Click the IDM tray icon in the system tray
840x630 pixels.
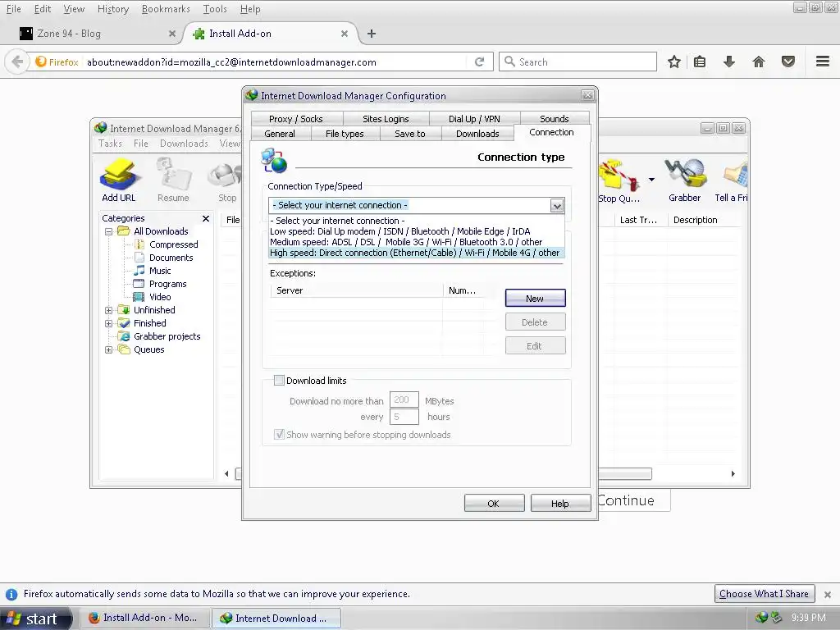pyautogui.click(x=761, y=617)
